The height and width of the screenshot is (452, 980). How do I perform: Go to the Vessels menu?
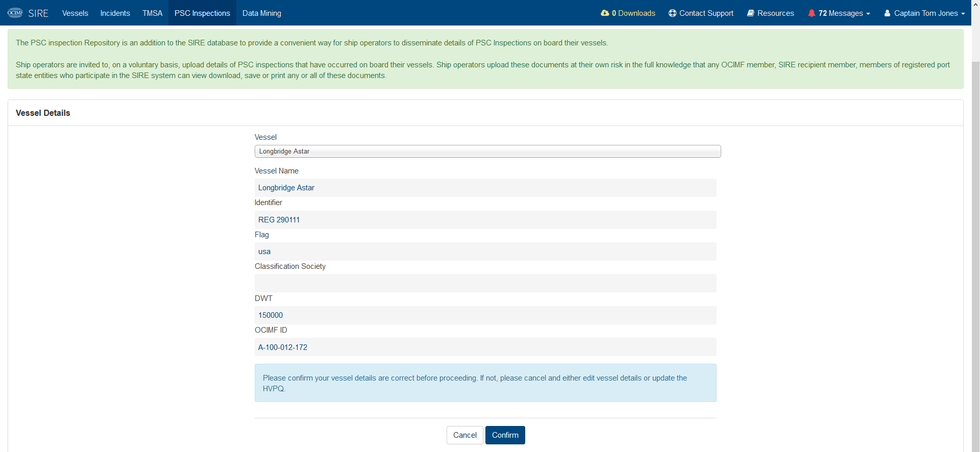tap(75, 13)
